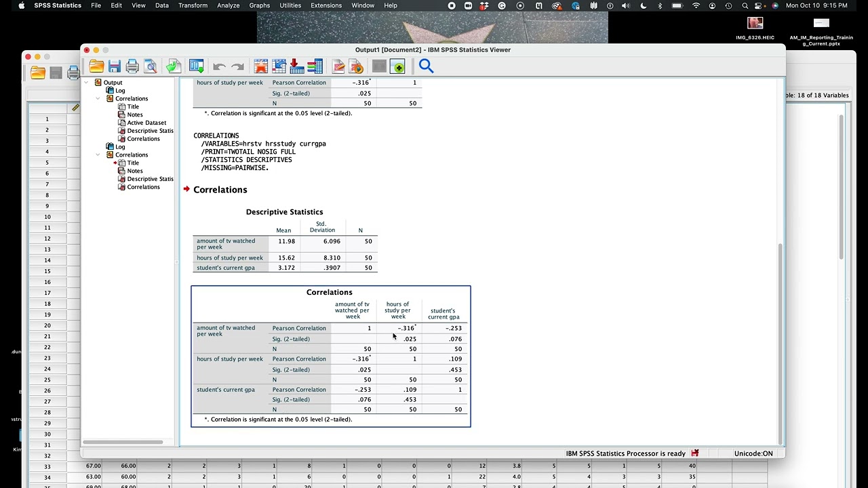Click the Go to Variable icon with red arrow
Screen dimensions: 868x488
point(296,66)
